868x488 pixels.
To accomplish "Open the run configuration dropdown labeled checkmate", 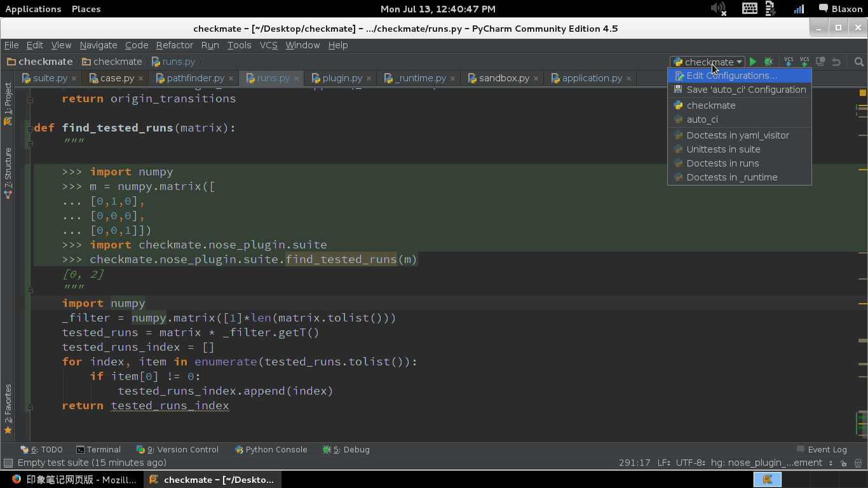I will [x=707, y=62].
